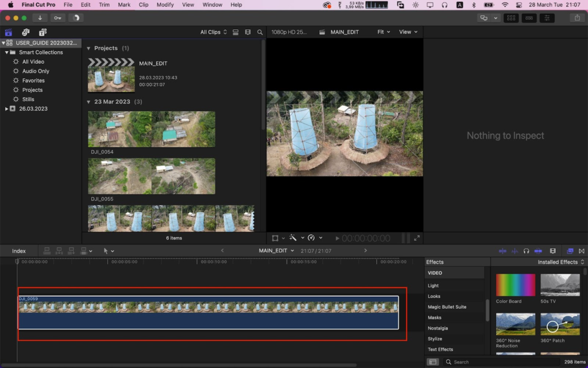This screenshot has height=368, width=588.
Task: Collapse the Smart Collections folder
Action: [x=6, y=52]
